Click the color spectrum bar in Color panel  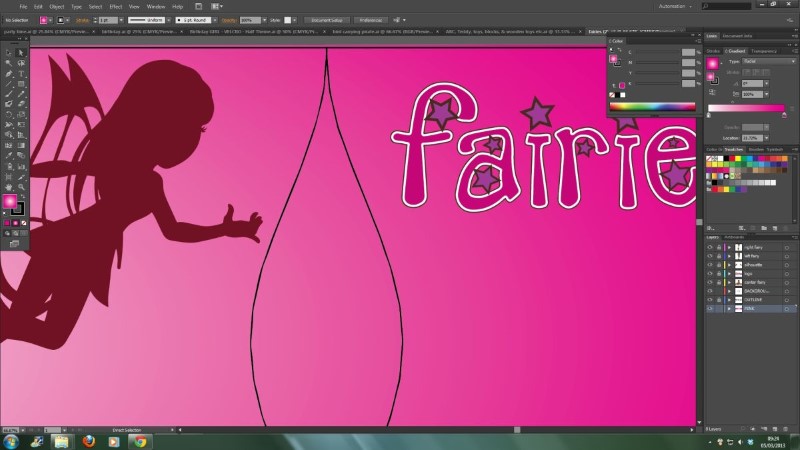(x=652, y=106)
